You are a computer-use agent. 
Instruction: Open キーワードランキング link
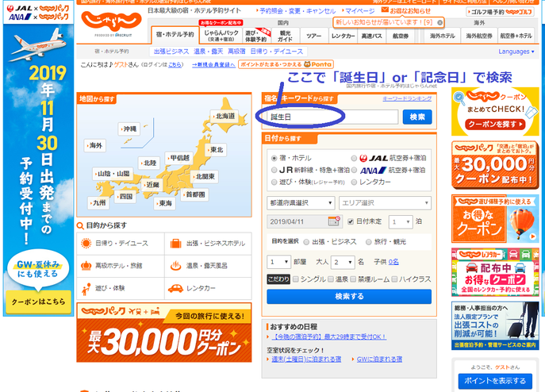tap(407, 98)
